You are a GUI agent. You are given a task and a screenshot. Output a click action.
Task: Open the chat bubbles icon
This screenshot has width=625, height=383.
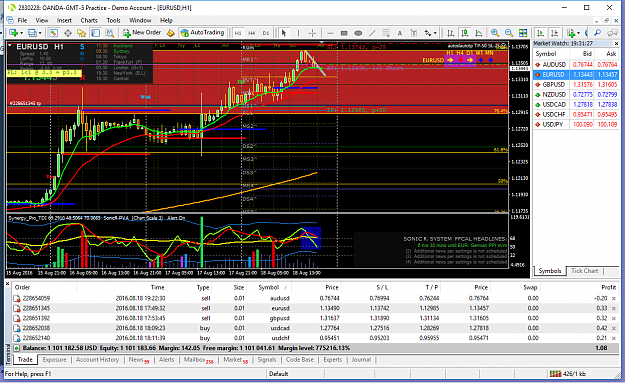(612, 33)
